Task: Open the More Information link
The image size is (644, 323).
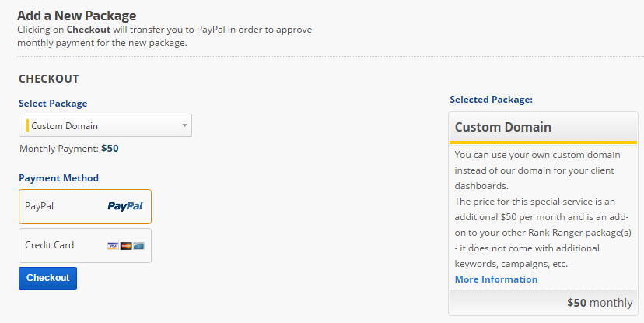Action: (x=496, y=279)
